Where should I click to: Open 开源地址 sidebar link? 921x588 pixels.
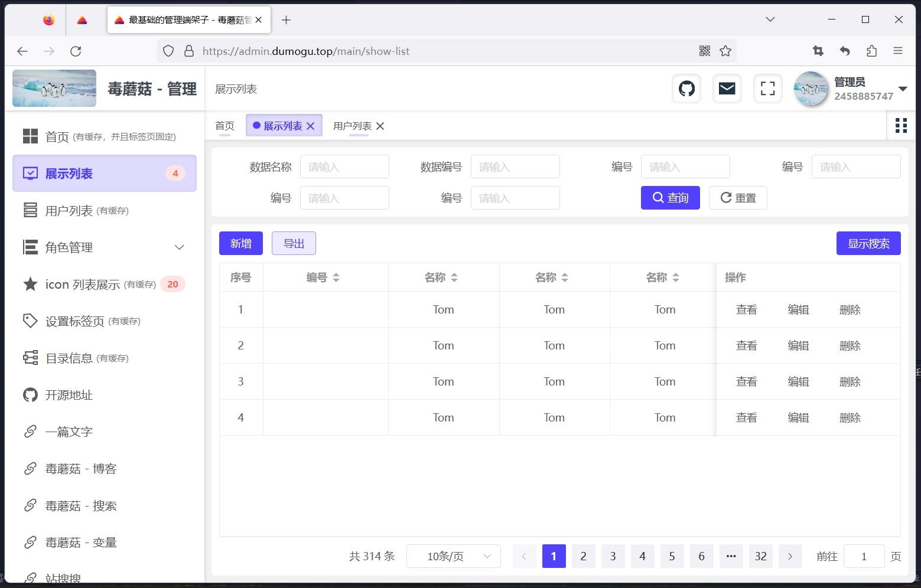pos(105,395)
